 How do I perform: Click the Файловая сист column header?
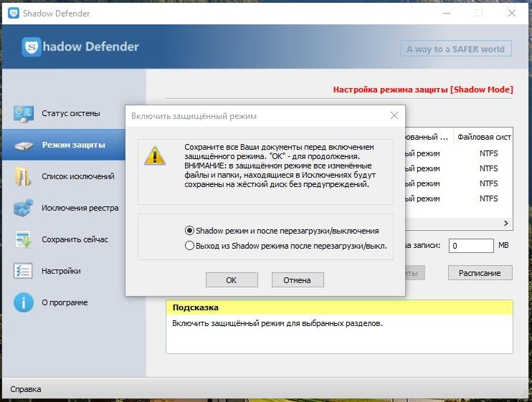point(483,137)
